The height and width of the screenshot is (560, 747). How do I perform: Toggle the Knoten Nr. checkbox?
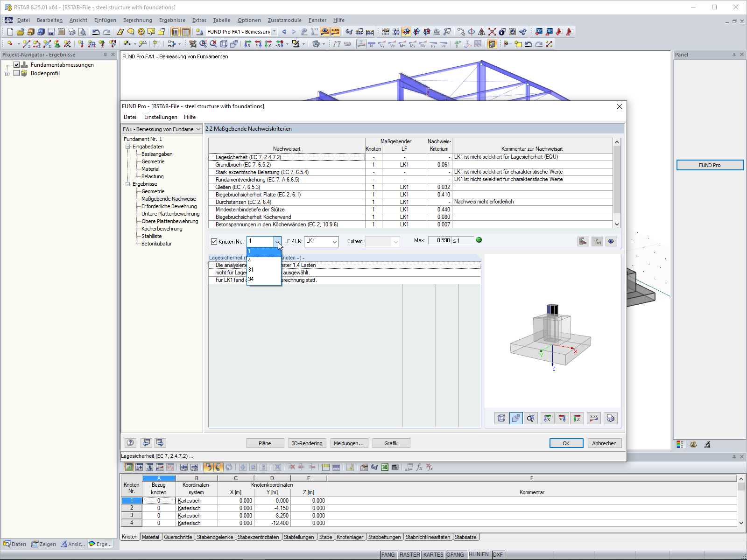pyautogui.click(x=214, y=241)
